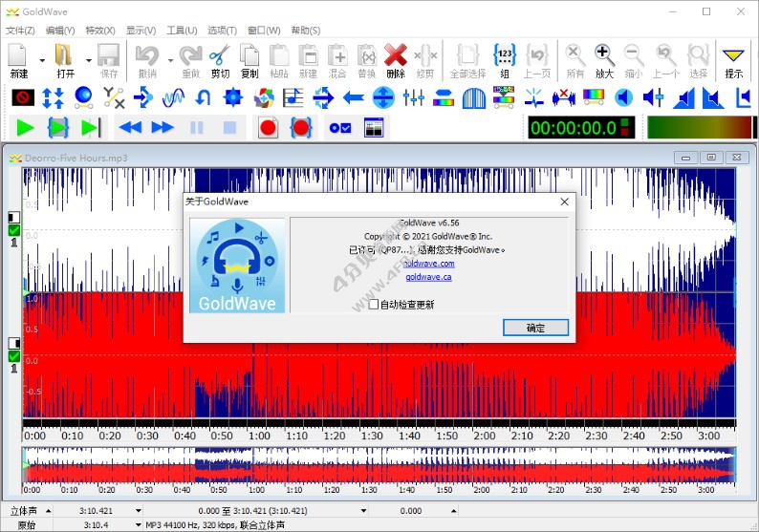759x532 pixels.
Task: Click the overview waveform navigation strip
Action: pyautogui.click(x=379, y=465)
